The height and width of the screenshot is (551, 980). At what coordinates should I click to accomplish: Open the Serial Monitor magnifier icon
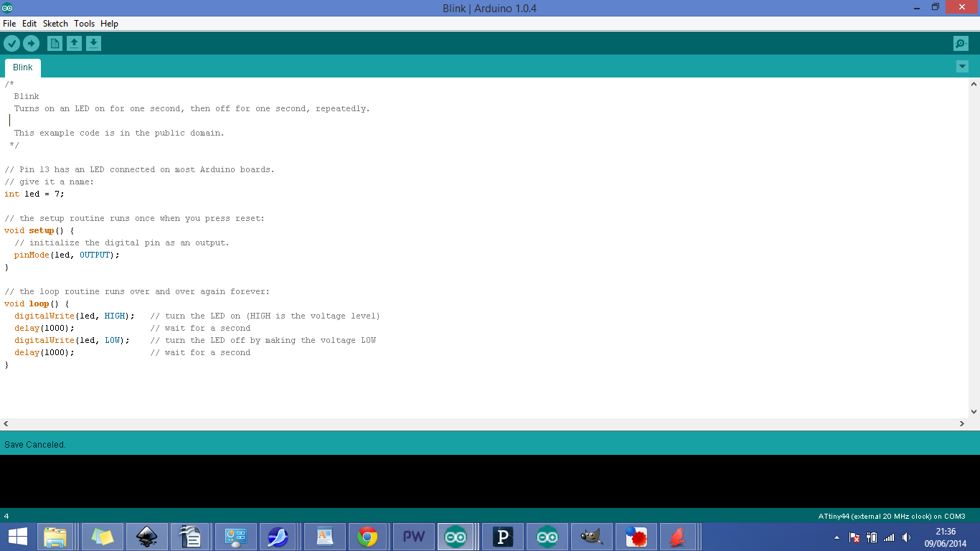click(x=961, y=44)
